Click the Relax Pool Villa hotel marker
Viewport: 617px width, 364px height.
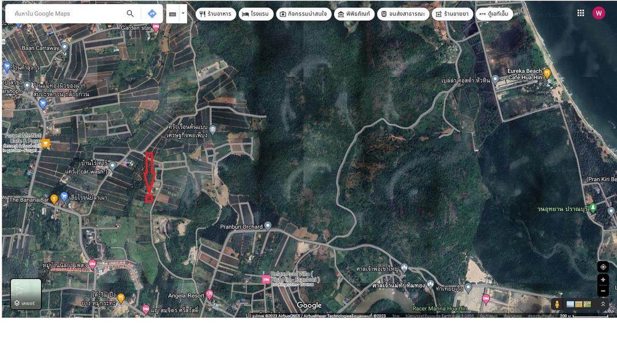(x=266, y=279)
